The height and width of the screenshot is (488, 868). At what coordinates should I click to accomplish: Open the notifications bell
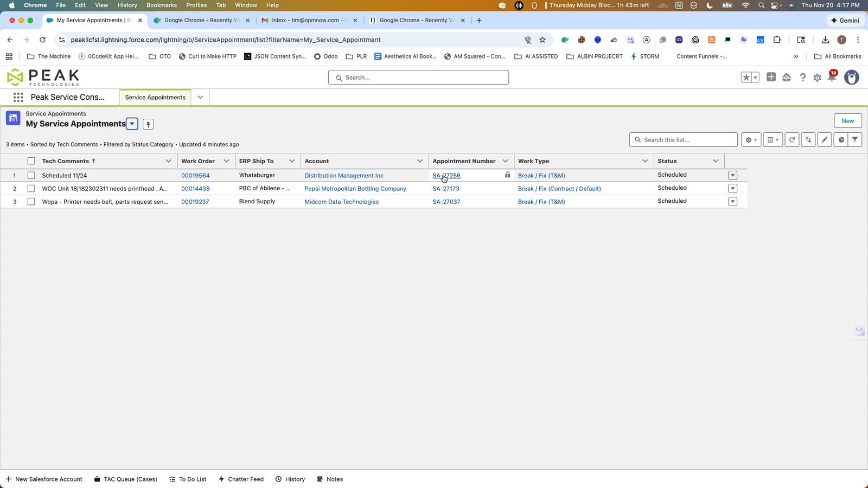[x=832, y=78]
